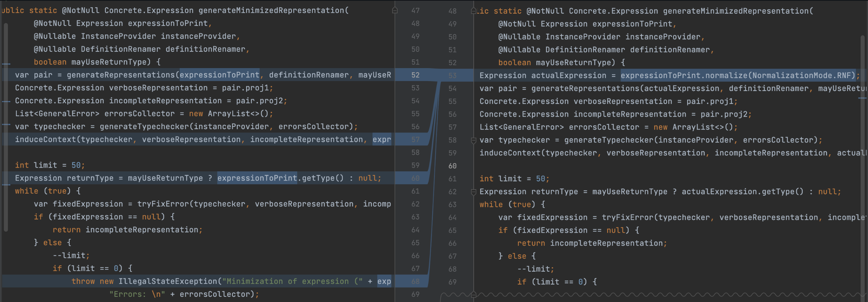Toggle fold marker beside right line 62

coord(473,192)
